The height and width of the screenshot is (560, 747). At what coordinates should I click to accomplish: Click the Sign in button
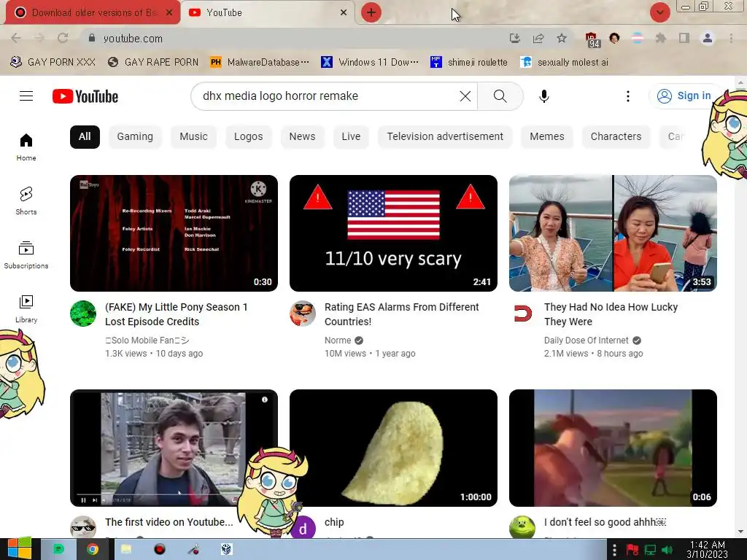click(x=684, y=96)
